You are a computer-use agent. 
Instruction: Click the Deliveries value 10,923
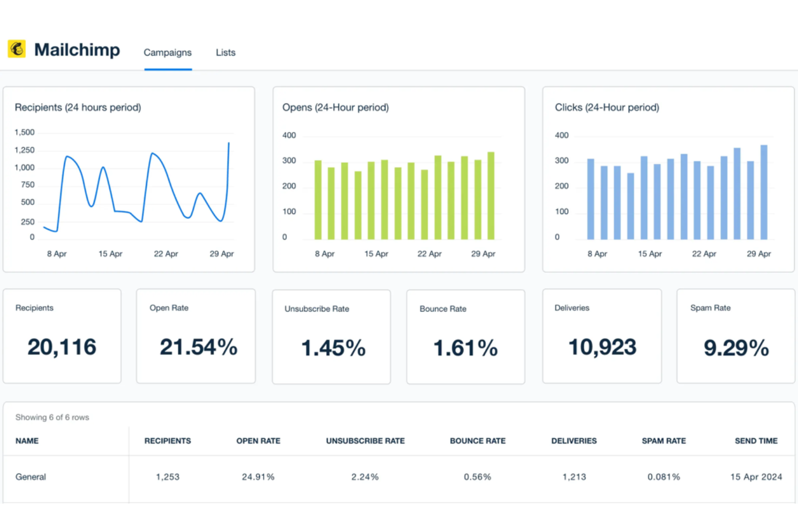[x=602, y=347]
